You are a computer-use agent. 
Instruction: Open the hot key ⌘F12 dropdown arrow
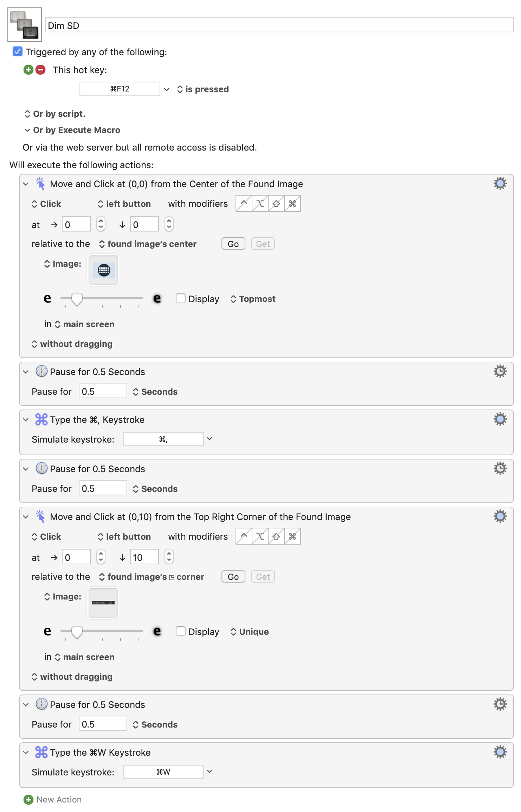(167, 89)
